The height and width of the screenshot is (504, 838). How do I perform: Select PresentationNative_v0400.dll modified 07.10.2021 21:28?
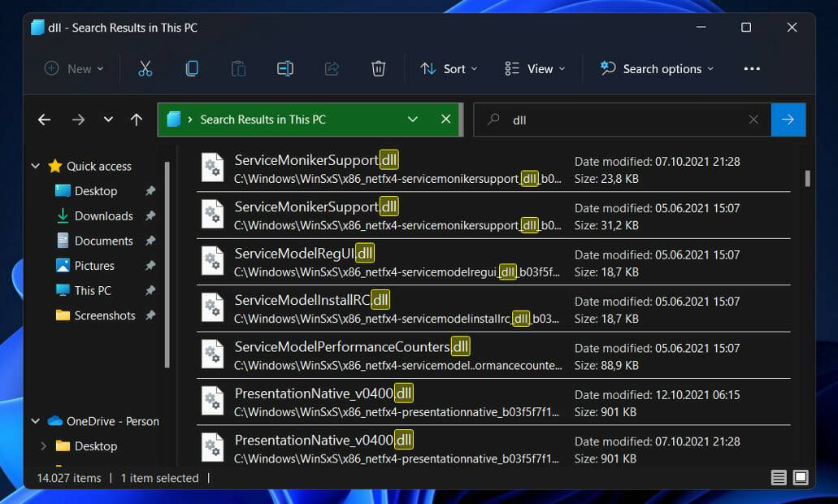[x=493, y=448]
